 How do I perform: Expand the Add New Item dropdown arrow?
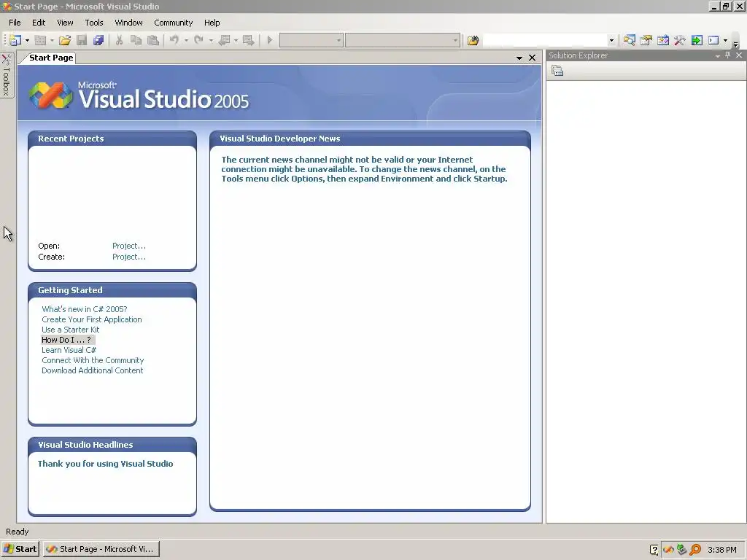(52, 41)
